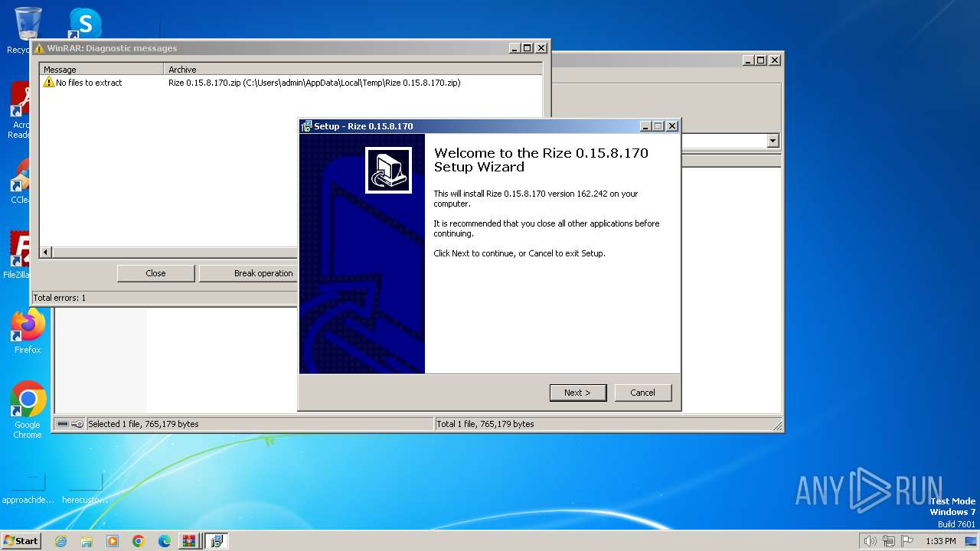The height and width of the screenshot is (551, 980).
Task: Select the 'No files to extract' message
Action: coord(89,83)
